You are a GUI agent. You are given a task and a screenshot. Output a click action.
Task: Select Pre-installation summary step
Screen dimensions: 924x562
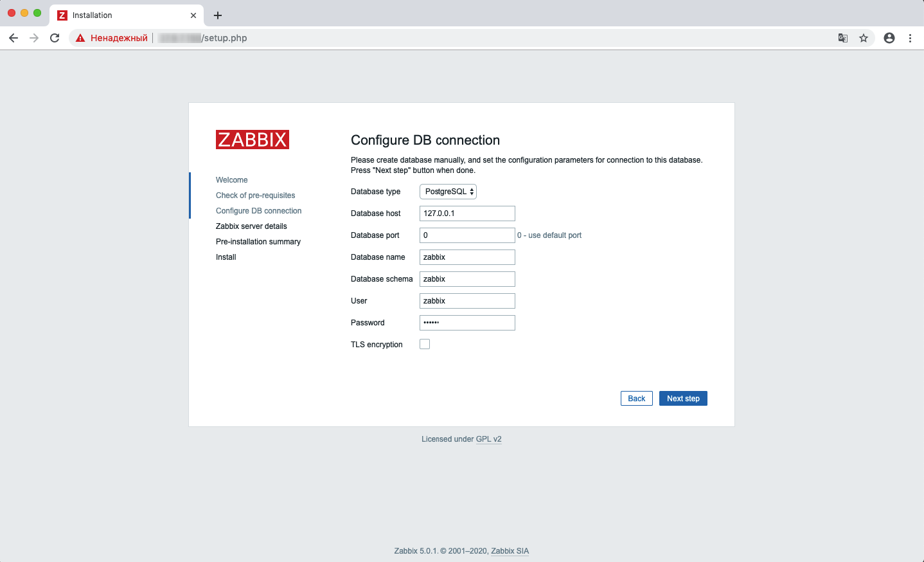258,242
